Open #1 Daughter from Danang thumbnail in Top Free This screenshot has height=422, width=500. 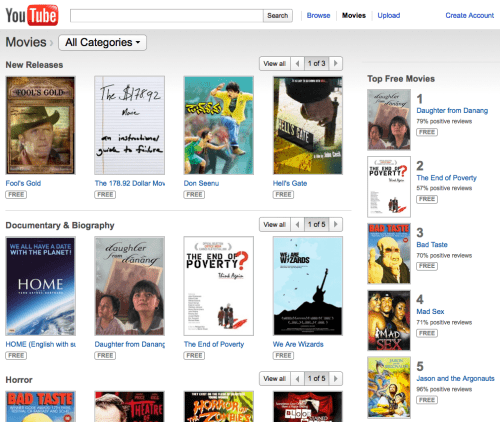pos(389,120)
